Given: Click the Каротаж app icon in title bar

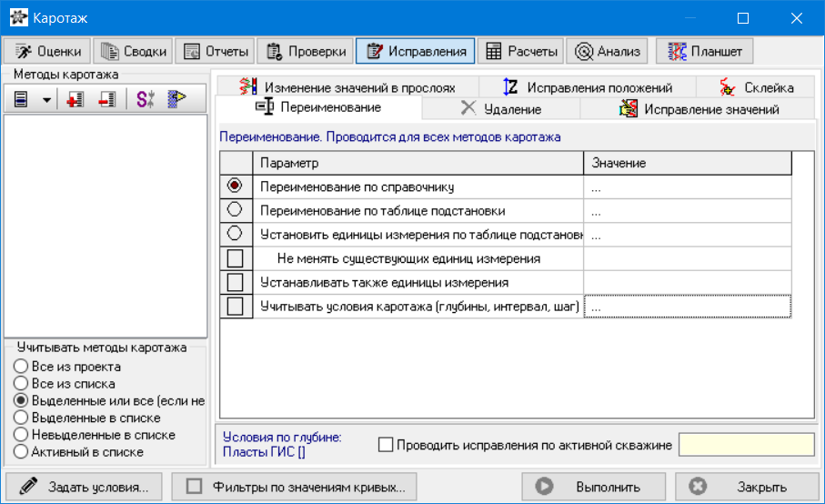Looking at the screenshot, I should click(x=18, y=17).
